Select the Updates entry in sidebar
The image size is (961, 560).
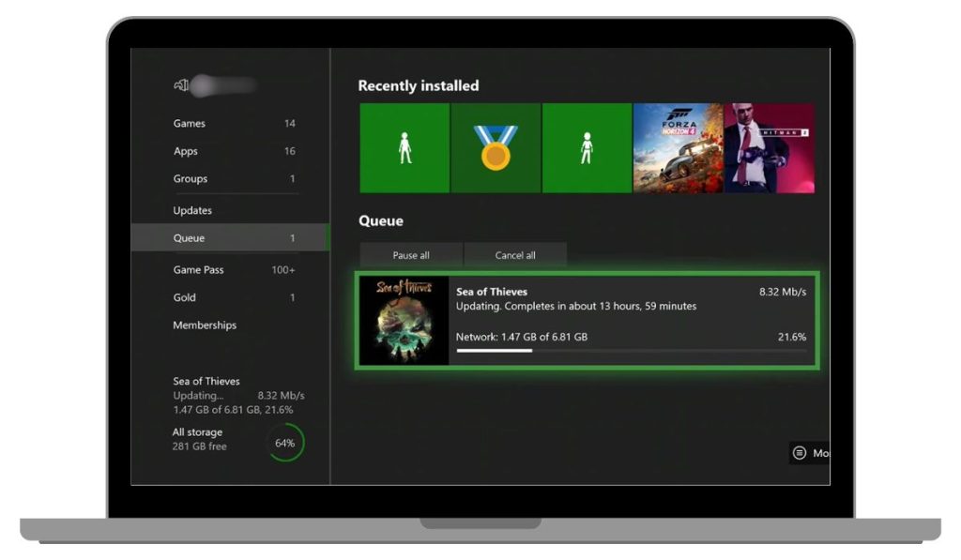tap(192, 210)
